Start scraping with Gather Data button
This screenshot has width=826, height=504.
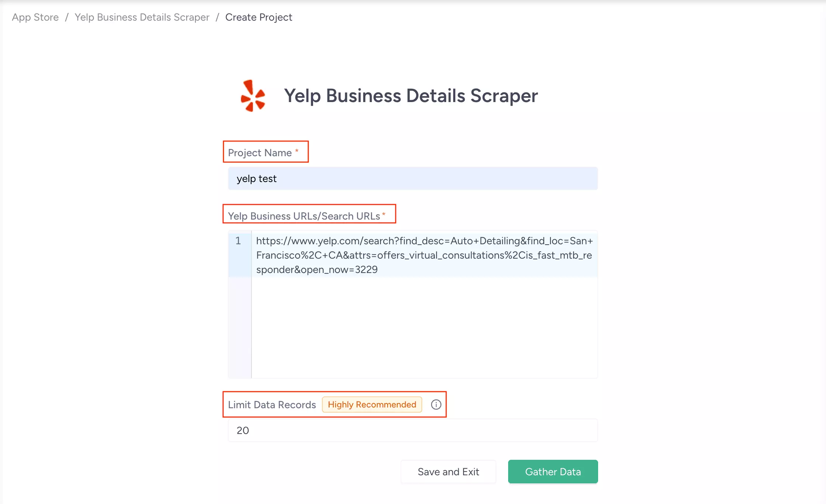[553, 472]
